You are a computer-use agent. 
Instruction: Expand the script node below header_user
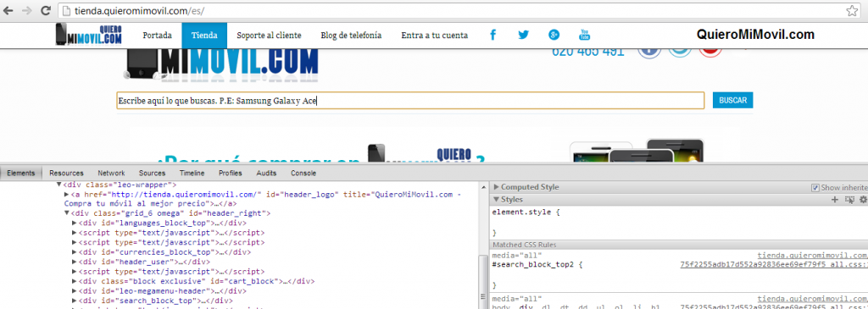coord(75,272)
